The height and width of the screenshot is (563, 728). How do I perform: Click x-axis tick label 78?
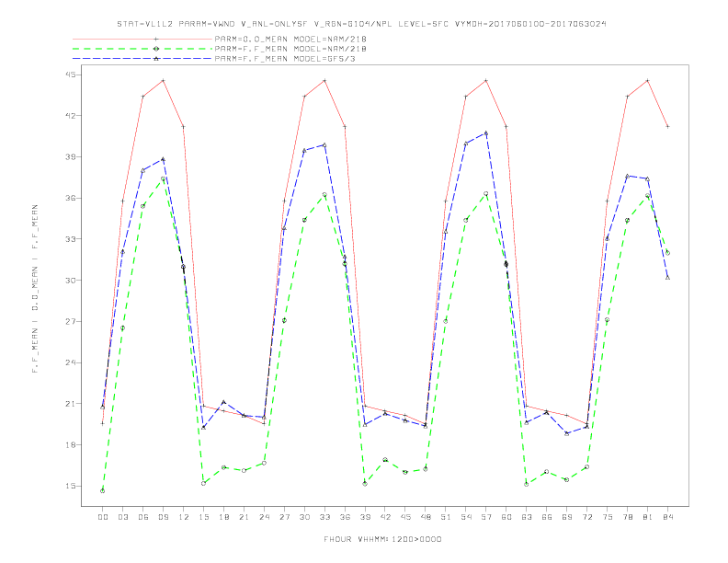pos(627,517)
